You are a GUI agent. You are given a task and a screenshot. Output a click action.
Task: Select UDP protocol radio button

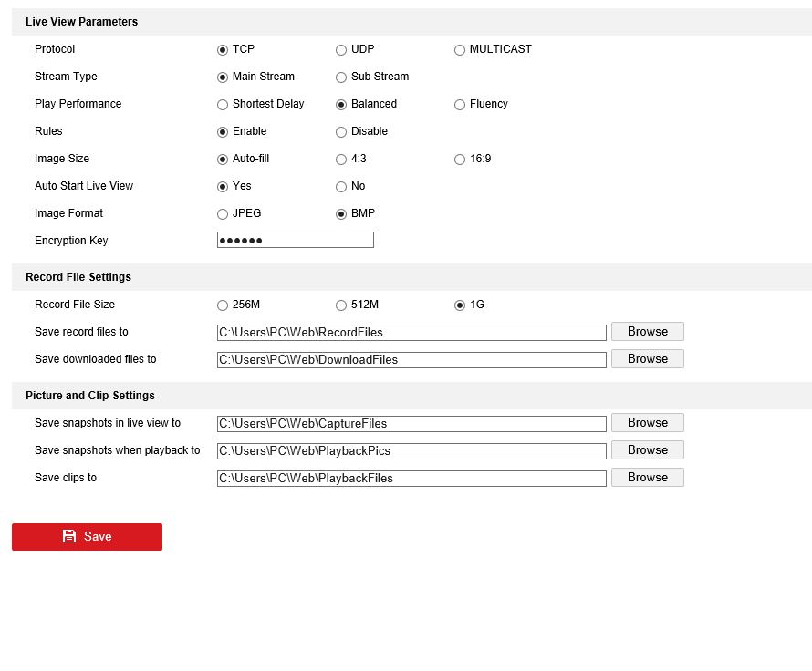[341, 50]
